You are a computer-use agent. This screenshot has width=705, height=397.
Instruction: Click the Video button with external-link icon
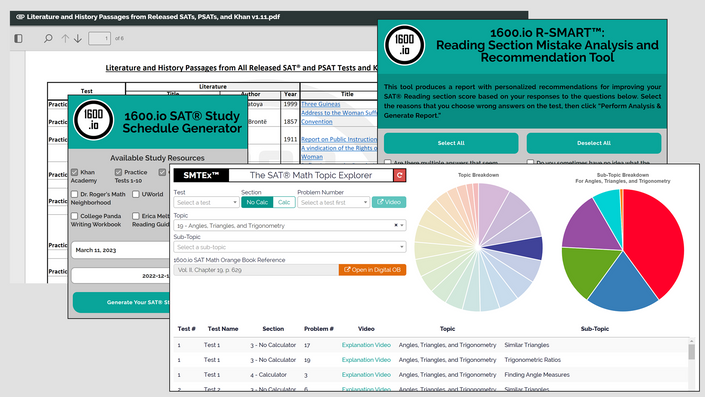(x=389, y=202)
